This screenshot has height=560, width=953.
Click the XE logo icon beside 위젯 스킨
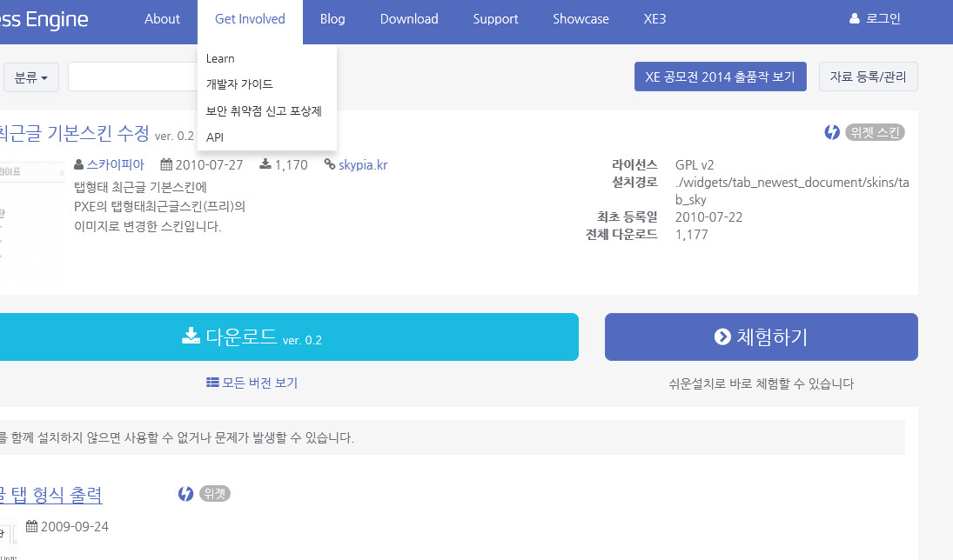[832, 132]
